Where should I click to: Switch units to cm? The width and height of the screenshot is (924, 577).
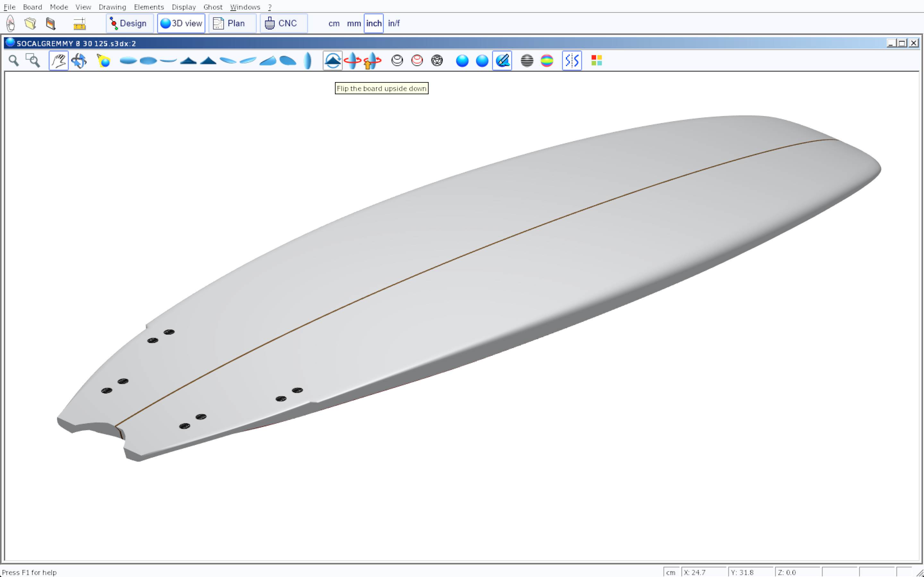pos(334,23)
